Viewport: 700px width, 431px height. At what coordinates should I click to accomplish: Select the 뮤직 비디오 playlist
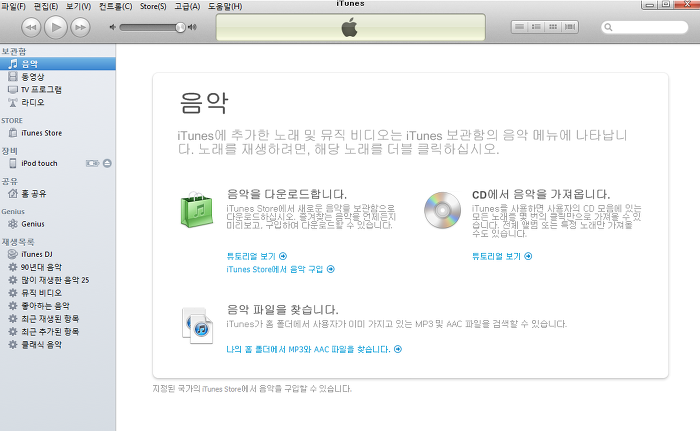tap(58, 293)
